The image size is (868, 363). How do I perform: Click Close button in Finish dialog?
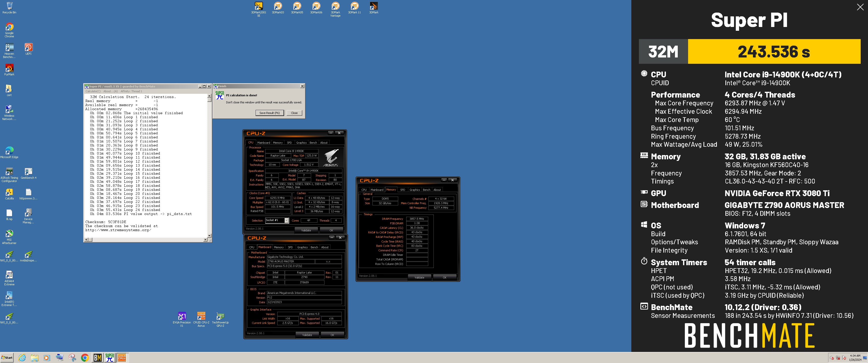pos(294,113)
